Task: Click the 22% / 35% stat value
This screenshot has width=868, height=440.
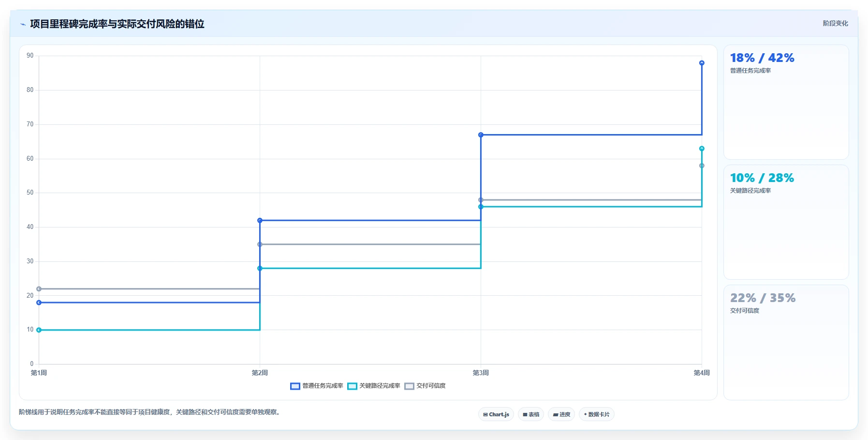Action: point(763,298)
